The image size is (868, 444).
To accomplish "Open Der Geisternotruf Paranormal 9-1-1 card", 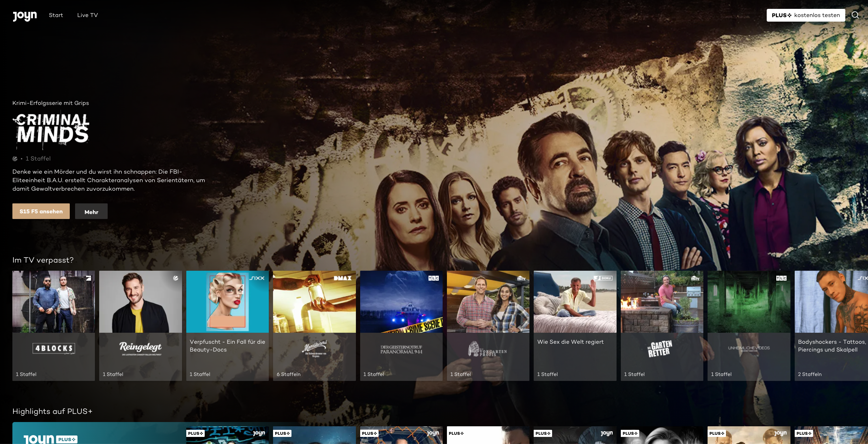I will (401, 326).
